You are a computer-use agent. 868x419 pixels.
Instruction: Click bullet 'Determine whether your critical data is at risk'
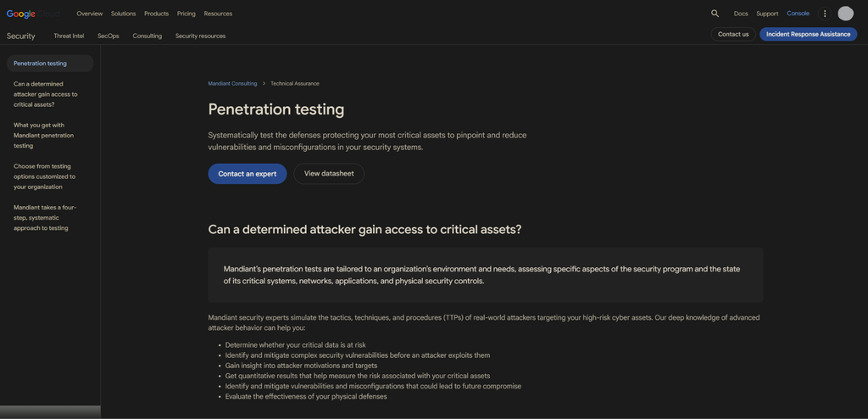pos(296,344)
